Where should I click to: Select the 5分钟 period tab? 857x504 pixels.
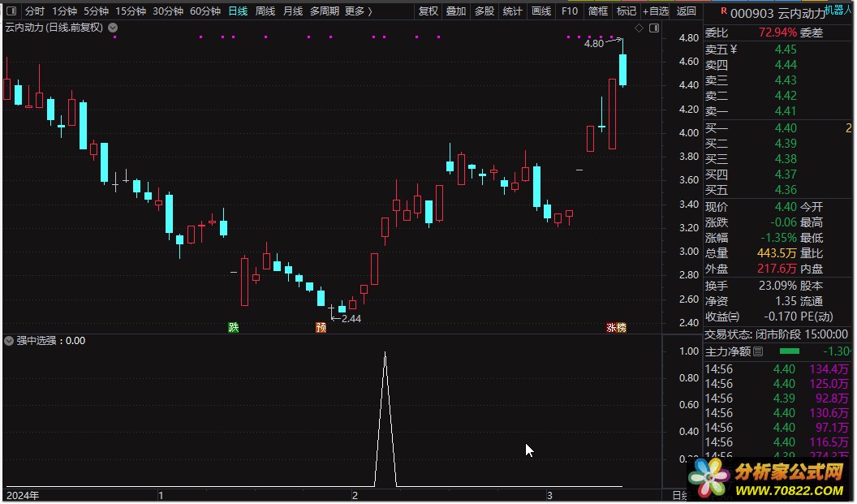(x=97, y=11)
